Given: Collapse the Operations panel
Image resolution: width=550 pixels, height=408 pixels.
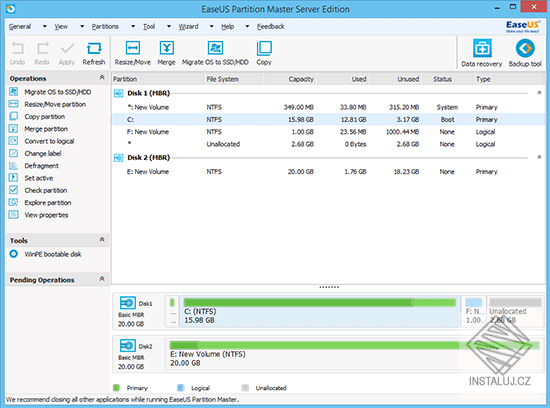Looking at the screenshot, I should [x=102, y=78].
